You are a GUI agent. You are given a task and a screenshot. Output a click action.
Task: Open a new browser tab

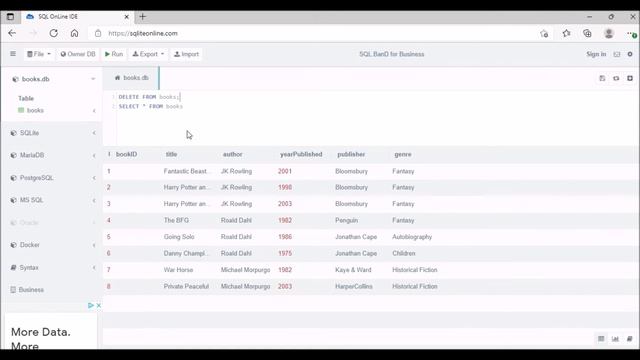click(x=142, y=17)
